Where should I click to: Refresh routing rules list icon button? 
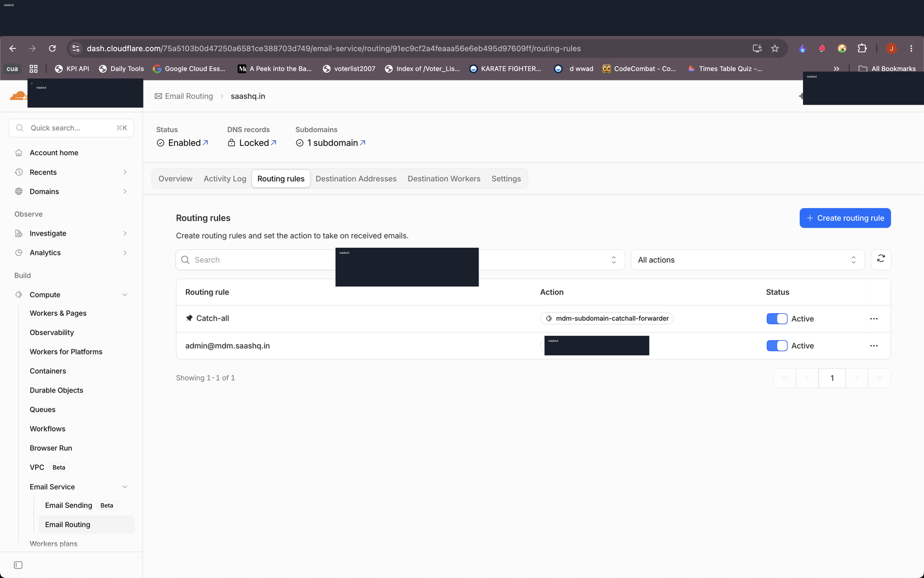tap(881, 259)
